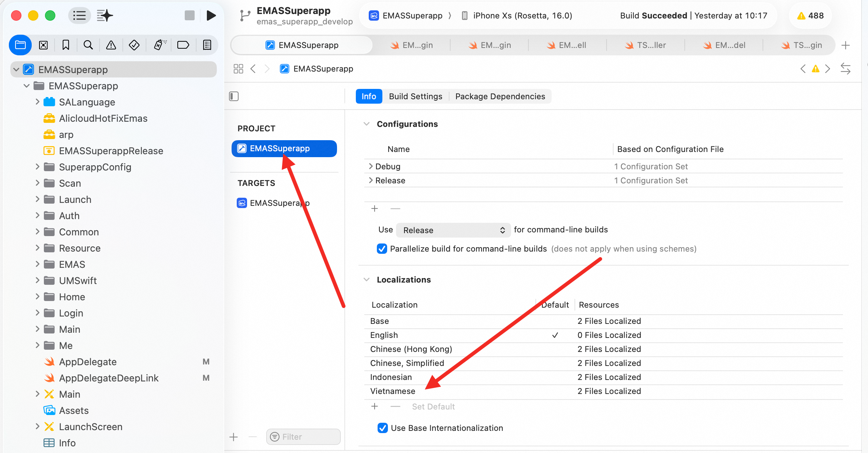Toggle the navigator sidebar list icon
Viewport: 868px width, 453px height.
79,15
